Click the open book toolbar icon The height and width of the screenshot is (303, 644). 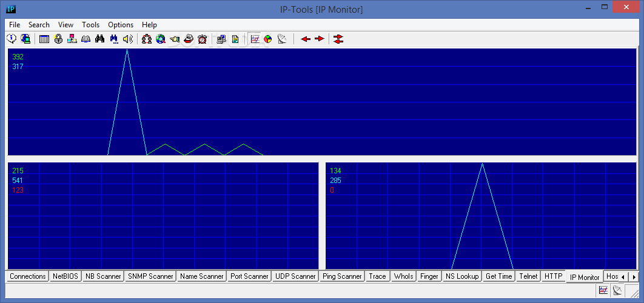point(86,39)
